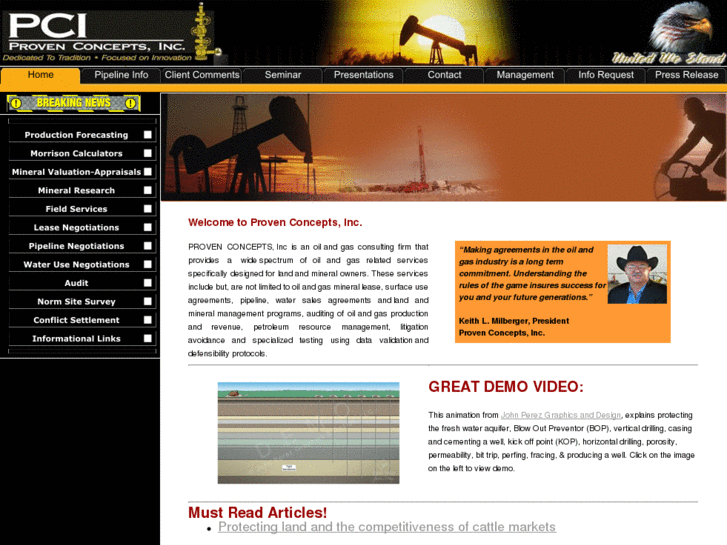
Task: Open Lease Negotiations sidebar item
Action: tap(83, 227)
